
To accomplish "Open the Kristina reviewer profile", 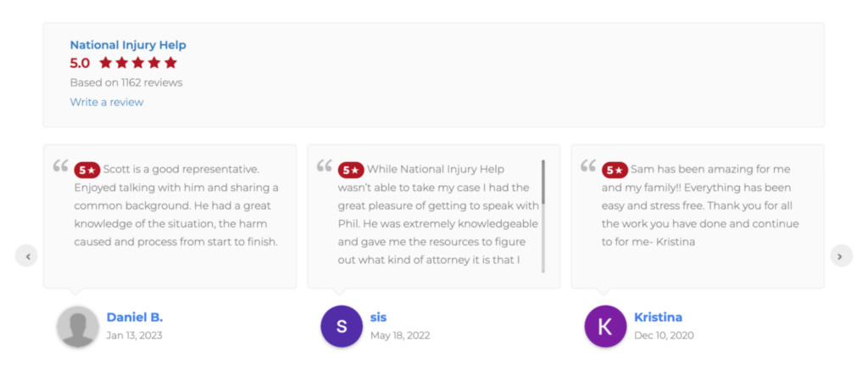I will (x=658, y=317).
